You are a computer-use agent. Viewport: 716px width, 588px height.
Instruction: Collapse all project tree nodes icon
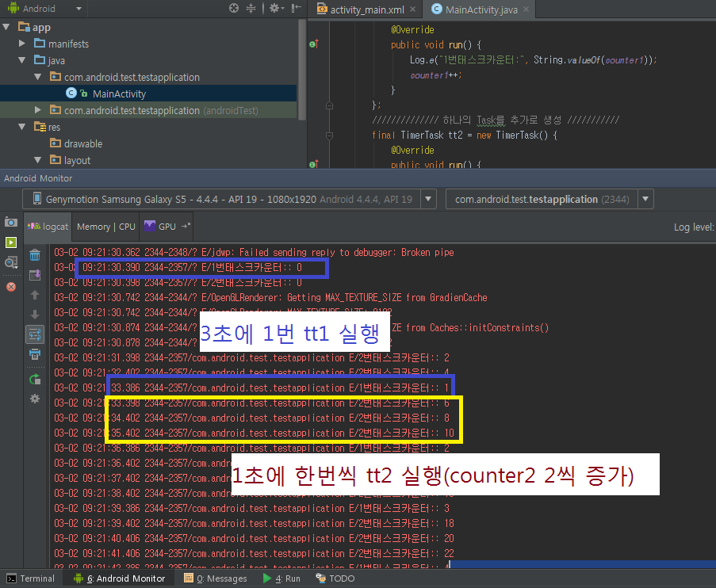(x=252, y=8)
